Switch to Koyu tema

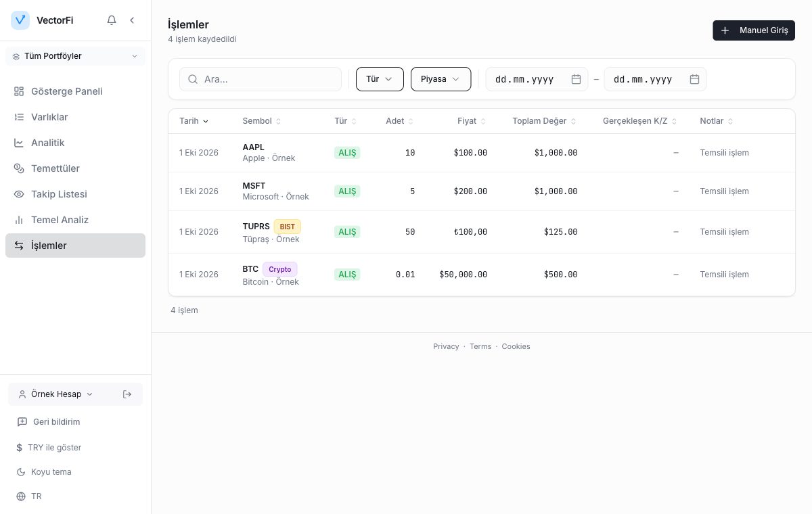[x=43, y=472]
